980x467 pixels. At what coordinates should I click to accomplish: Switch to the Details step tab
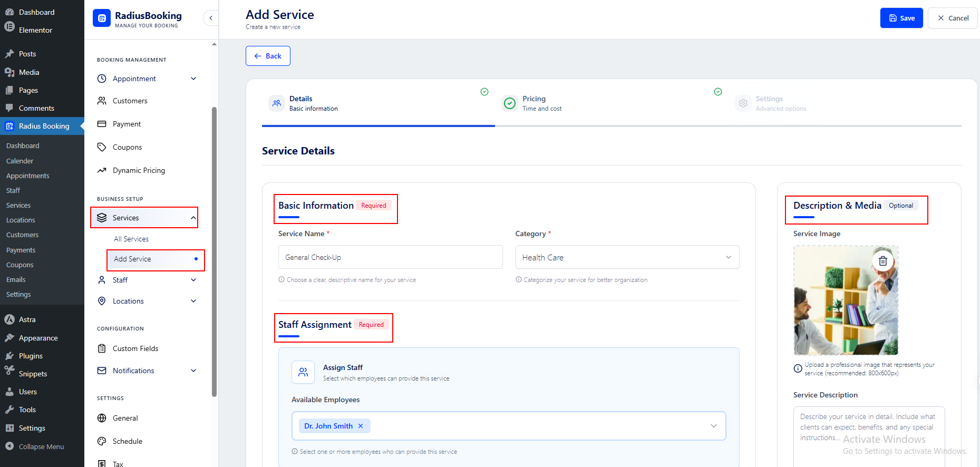point(378,103)
